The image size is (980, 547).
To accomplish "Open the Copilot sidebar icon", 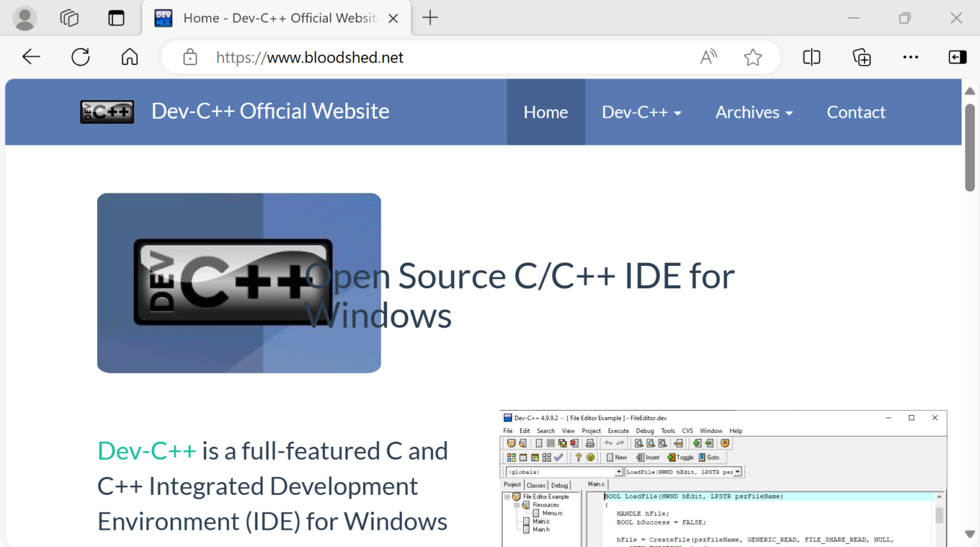I will pos(957,57).
